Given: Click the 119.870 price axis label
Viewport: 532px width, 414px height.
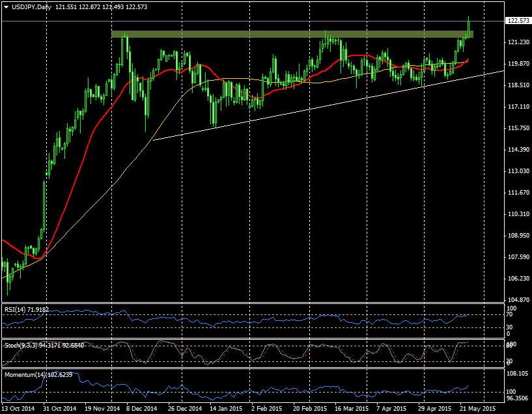Looking at the screenshot, I should coord(517,64).
